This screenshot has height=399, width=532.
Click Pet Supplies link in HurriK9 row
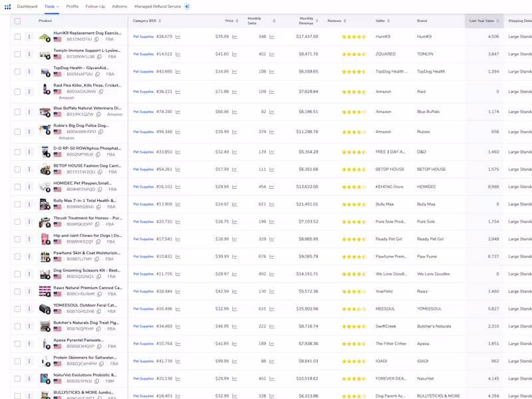coord(144,37)
